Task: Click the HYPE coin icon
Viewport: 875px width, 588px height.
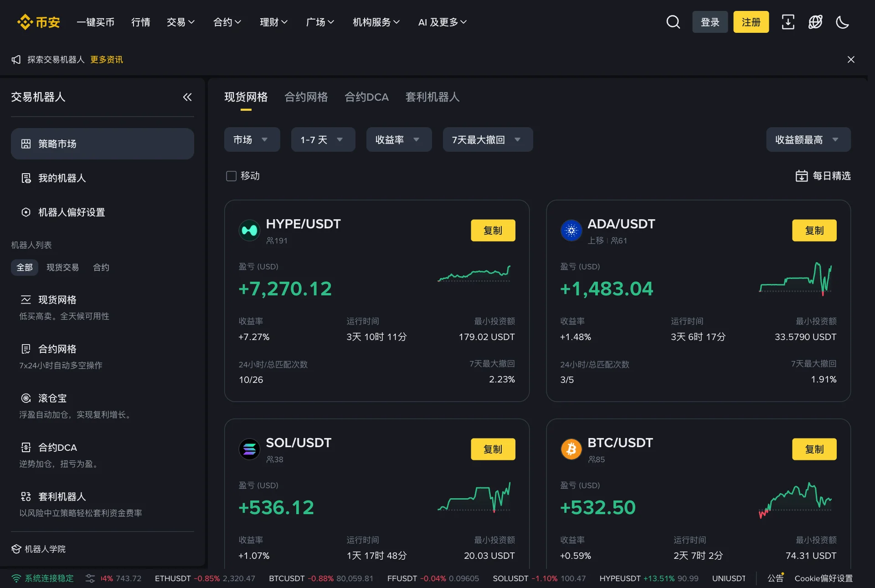Action: [249, 231]
